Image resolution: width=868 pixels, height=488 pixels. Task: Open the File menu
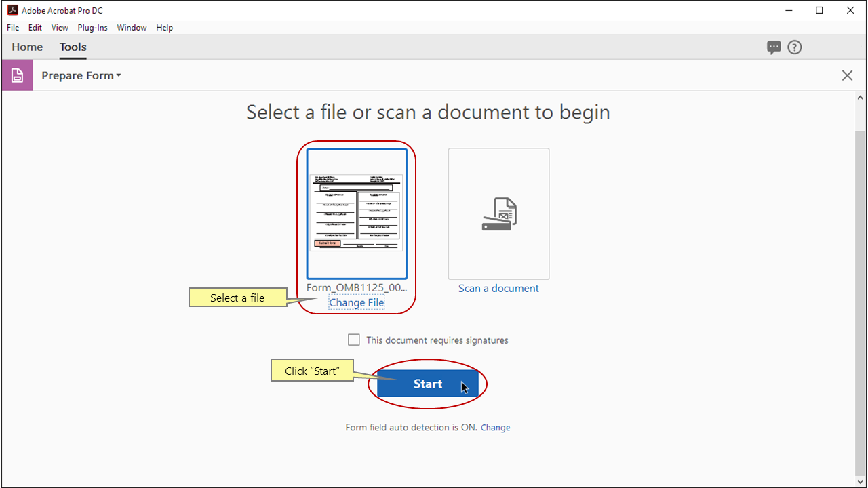point(12,27)
